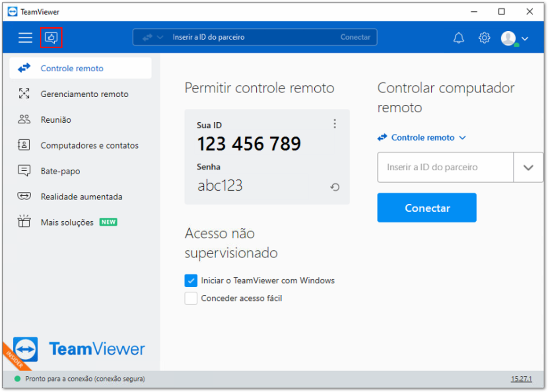
Task: Click the password abc123
Action: pyautogui.click(x=220, y=186)
